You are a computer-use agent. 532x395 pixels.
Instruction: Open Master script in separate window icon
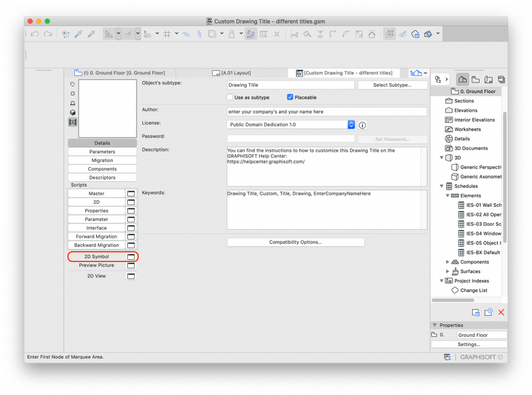(x=131, y=194)
